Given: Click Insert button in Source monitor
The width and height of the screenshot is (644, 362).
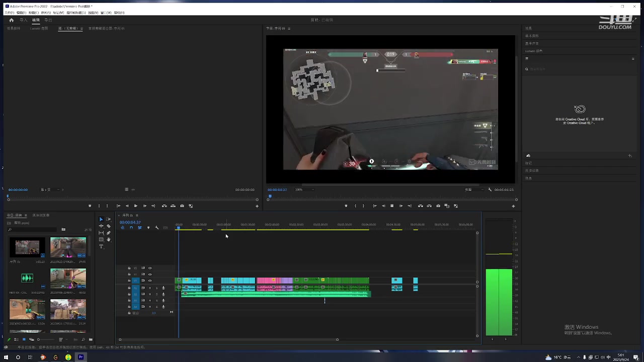Looking at the screenshot, I should (x=165, y=206).
